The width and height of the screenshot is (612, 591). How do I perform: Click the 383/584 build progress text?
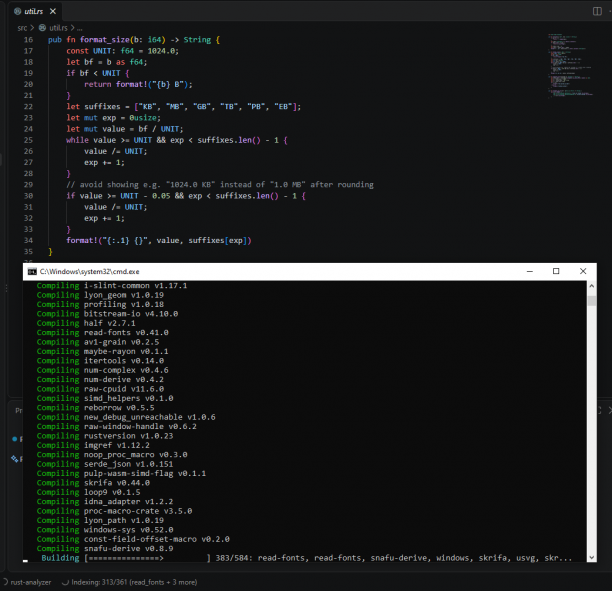[234, 558]
